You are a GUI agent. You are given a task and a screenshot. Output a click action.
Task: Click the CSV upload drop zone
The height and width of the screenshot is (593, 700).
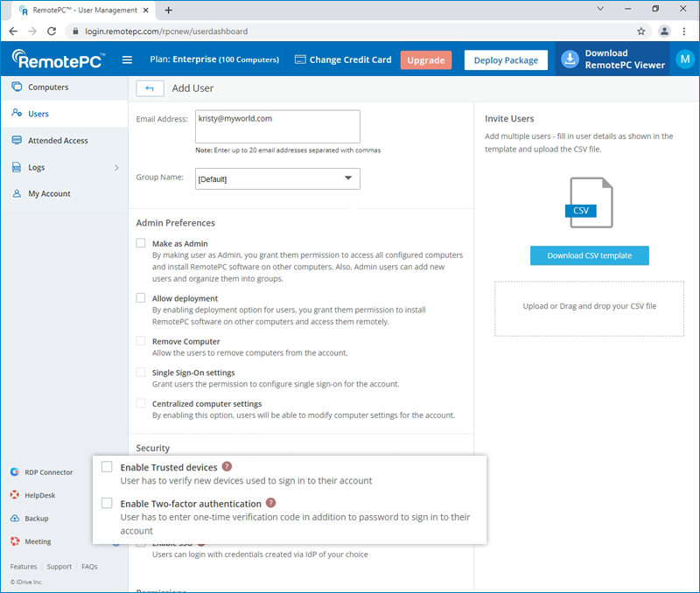589,309
